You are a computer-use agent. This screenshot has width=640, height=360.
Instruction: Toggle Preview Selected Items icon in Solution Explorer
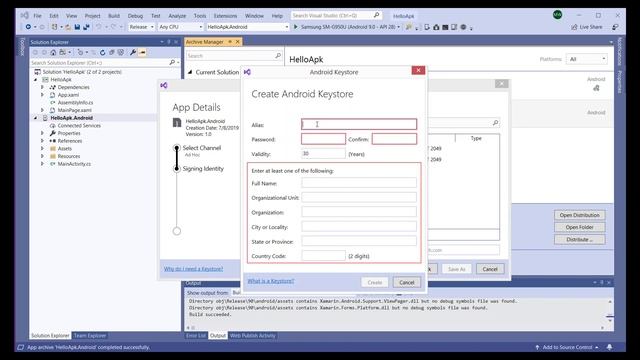[x=142, y=53]
